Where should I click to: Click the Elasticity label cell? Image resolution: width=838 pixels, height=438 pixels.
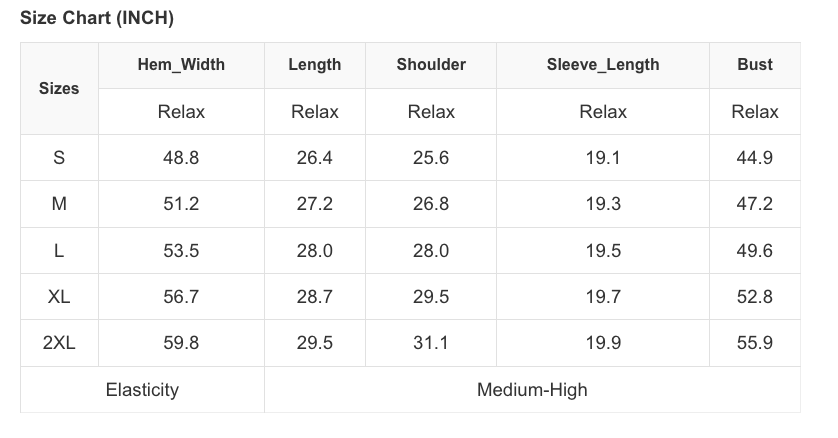(142, 390)
